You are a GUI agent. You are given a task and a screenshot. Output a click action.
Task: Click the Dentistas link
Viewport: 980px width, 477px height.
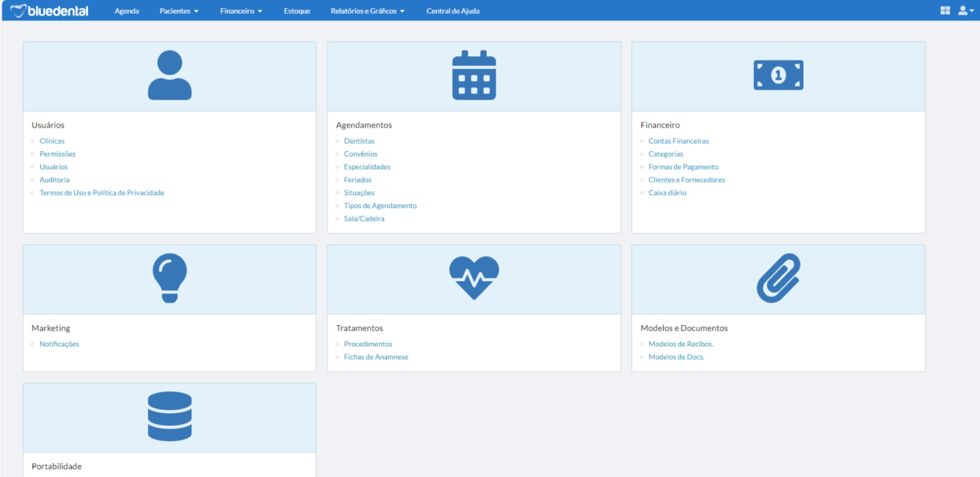(x=359, y=140)
